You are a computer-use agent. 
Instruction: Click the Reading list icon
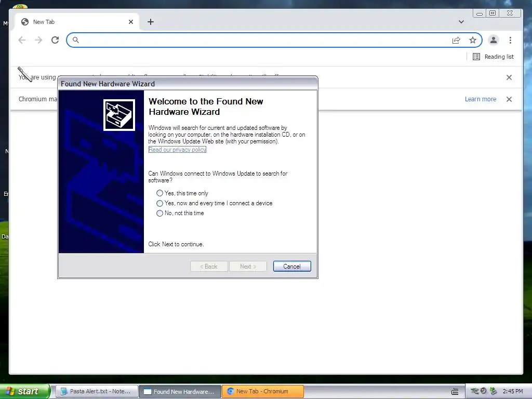[476, 57]
